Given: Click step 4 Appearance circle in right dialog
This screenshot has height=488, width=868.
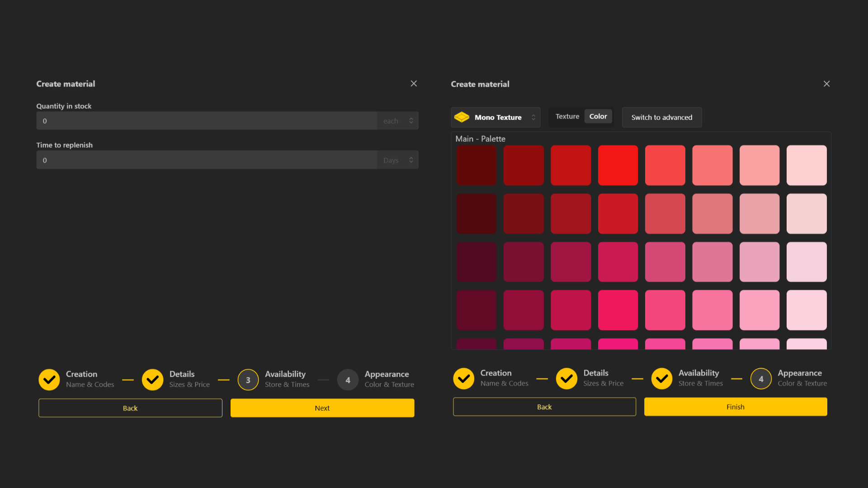Looking at the screenshot, I should click(761, 379).
